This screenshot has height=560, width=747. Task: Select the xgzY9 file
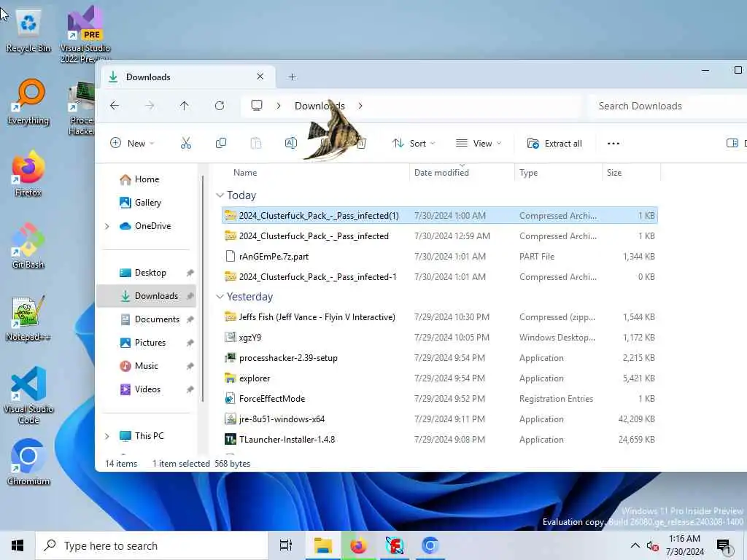(439, 338)
